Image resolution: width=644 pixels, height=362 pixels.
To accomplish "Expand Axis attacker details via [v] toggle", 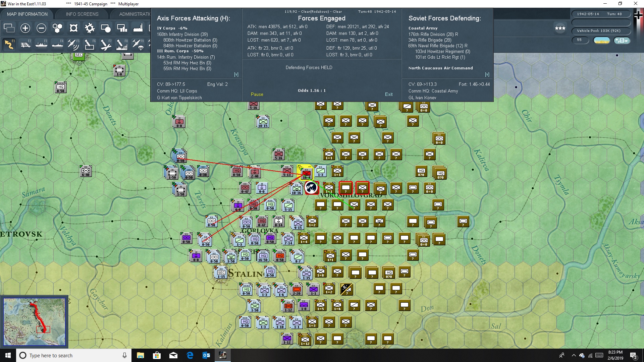I will (236, 74).
